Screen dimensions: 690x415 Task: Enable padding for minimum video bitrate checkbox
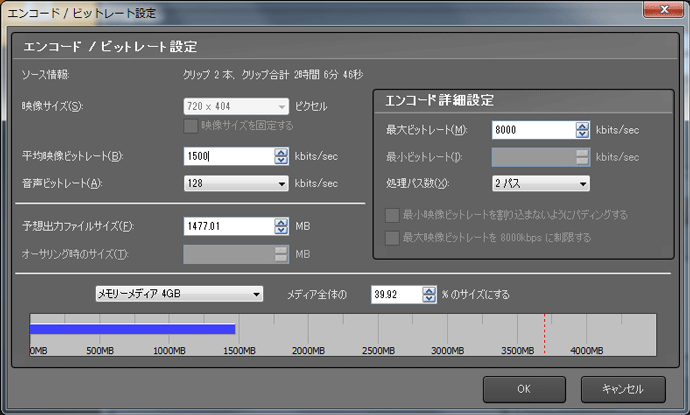tap(392, 215)
